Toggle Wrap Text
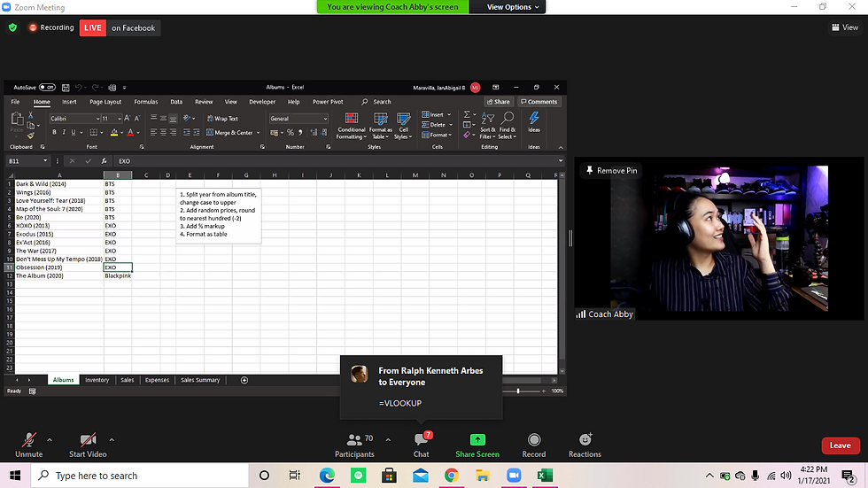 coord(222,119)
